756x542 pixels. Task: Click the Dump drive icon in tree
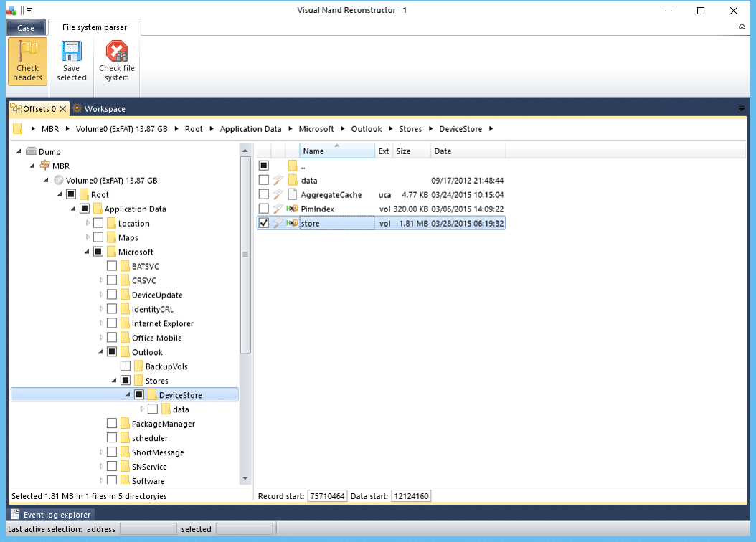click(x=32, y=151)
